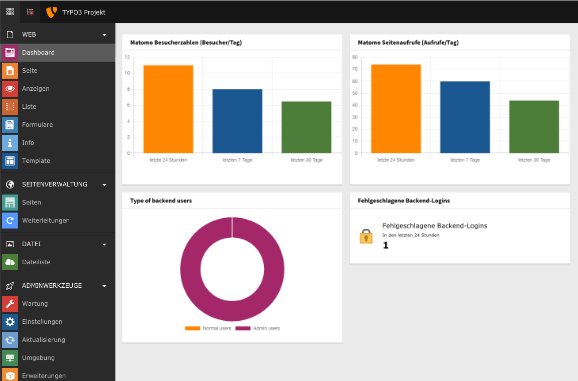Click the Wartung wrench icon
This screenshot has width=578, height=381.
10,304
